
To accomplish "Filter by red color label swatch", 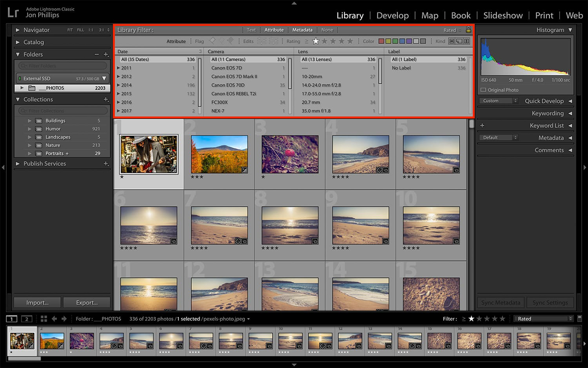I will click(381, 41).
